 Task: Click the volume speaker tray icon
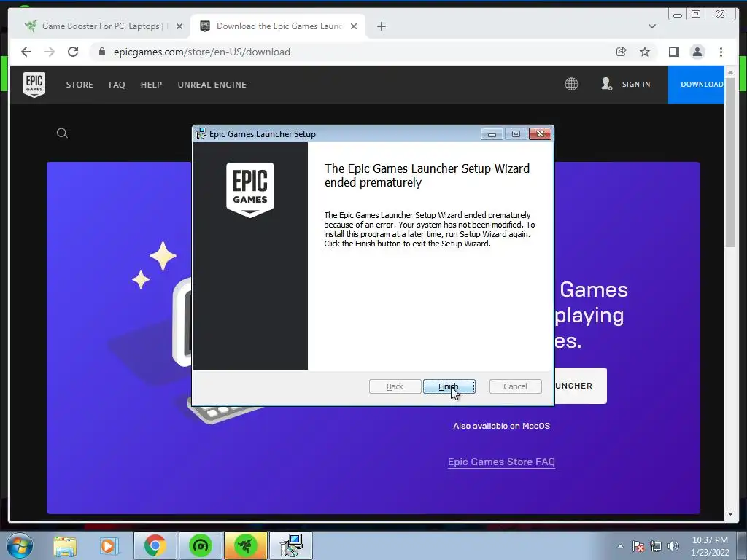coord(673,546)
